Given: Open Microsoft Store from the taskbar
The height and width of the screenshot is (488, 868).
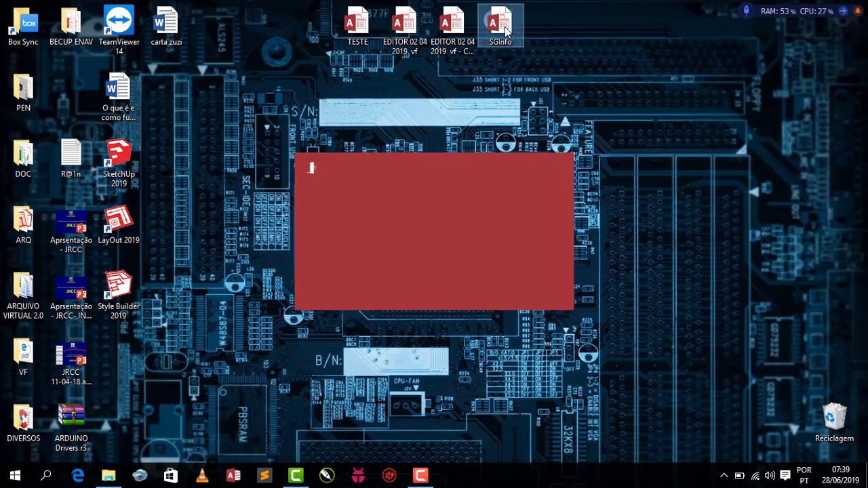Looking at the screenshot, I should pos(171,476).
